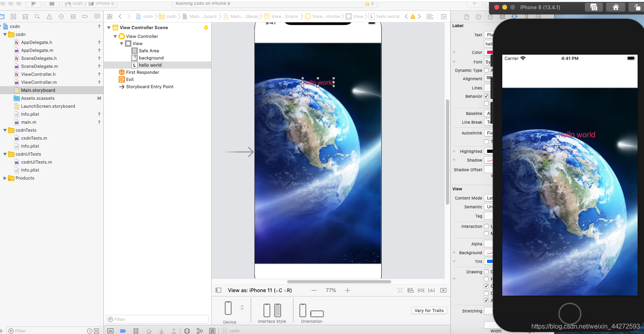Viewport: 644px width, 334px height.
Task: Open the Find navigator magnifier icon
Action: tap(37, 16)
